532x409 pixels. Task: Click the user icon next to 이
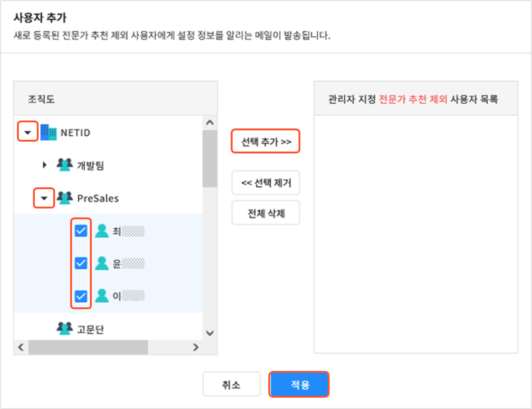click(x=101, y=296)
